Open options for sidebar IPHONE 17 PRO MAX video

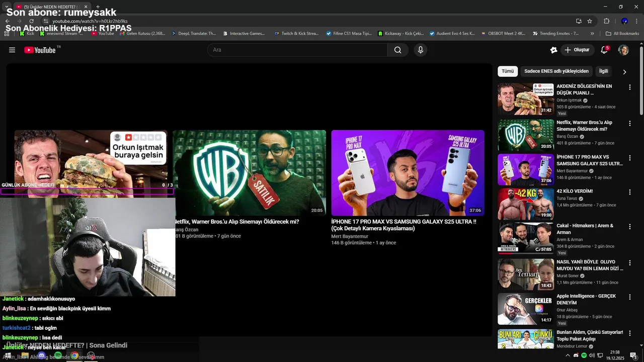(x=629, y=158)
